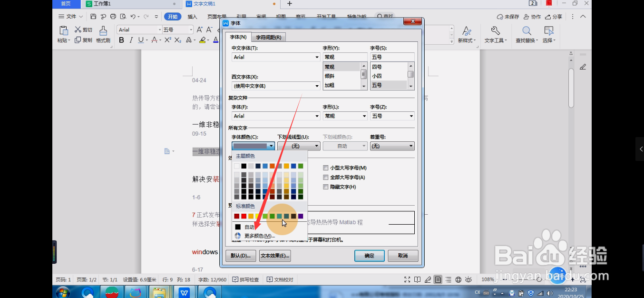Check the 全部大写字母(A) option

point(326,177)
